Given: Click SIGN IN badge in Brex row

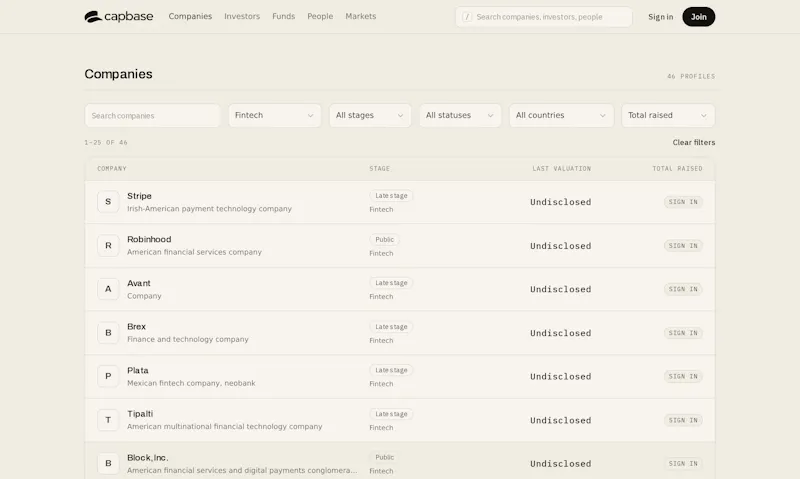Looking at the screenshot, I should [x=683, y=333].
